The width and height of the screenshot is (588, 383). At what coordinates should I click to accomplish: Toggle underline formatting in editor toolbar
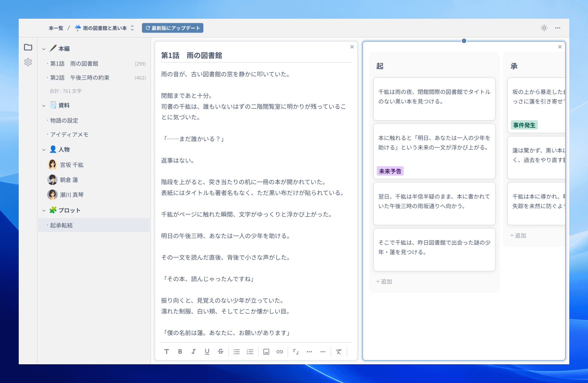coord(207,352)
